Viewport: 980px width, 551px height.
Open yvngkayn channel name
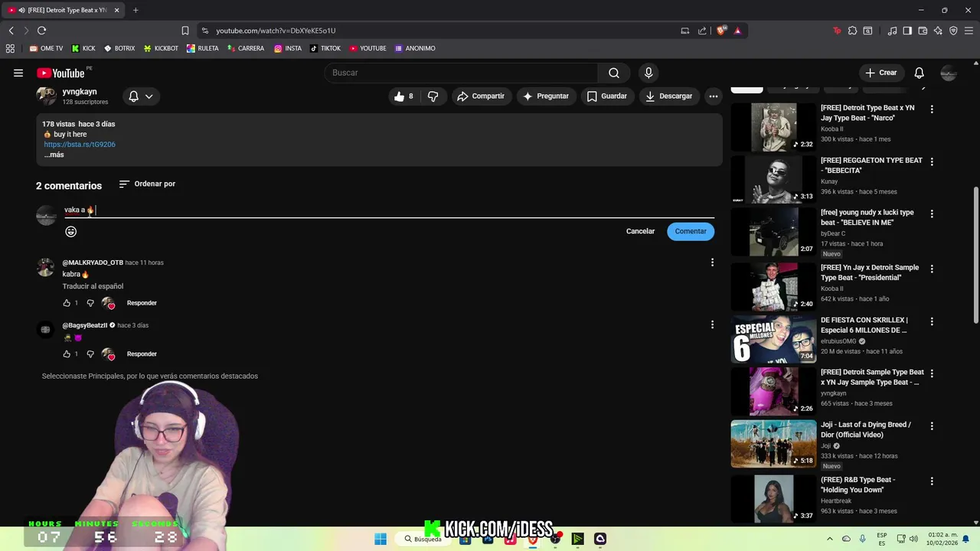[80, 92]
